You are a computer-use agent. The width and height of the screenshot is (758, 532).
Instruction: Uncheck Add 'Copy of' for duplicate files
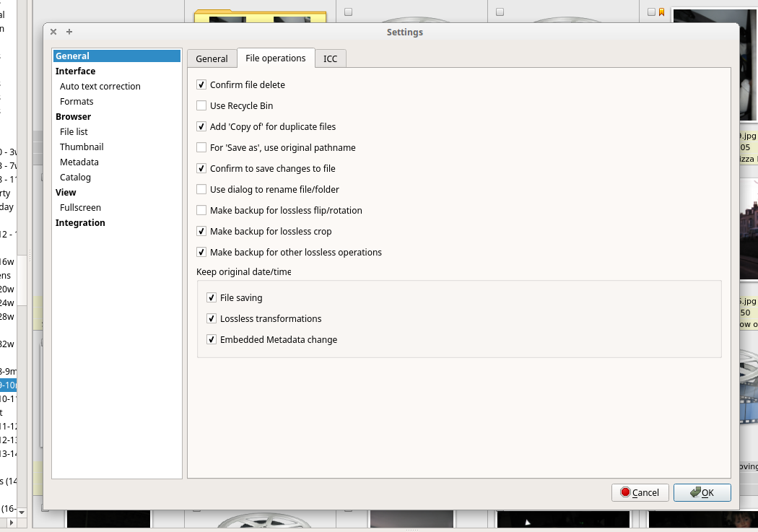click(201, 127)
